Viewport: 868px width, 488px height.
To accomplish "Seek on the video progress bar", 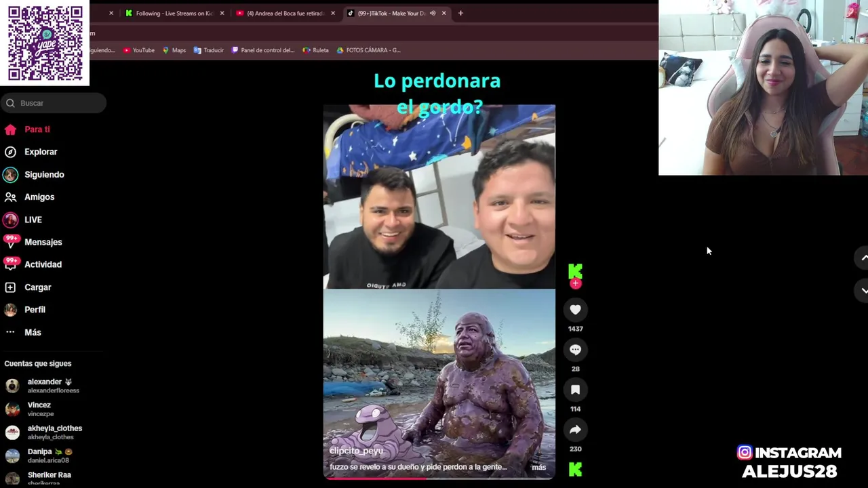I will pos(439,479).
